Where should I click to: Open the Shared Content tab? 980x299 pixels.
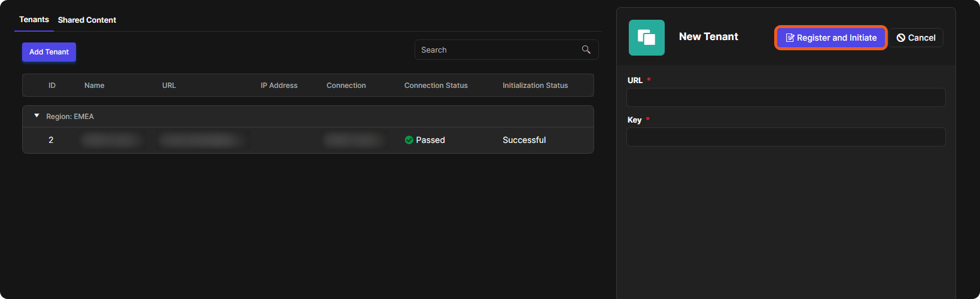[x=87, y=20]
